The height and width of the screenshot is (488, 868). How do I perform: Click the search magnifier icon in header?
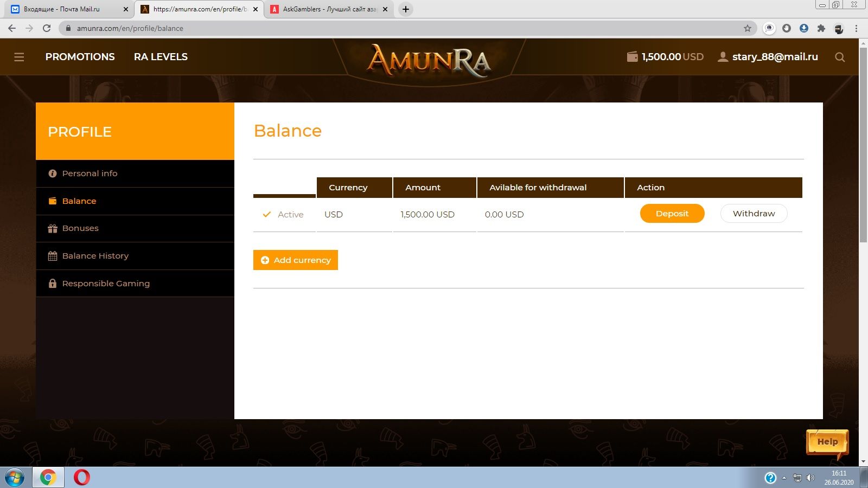(840, 57)
